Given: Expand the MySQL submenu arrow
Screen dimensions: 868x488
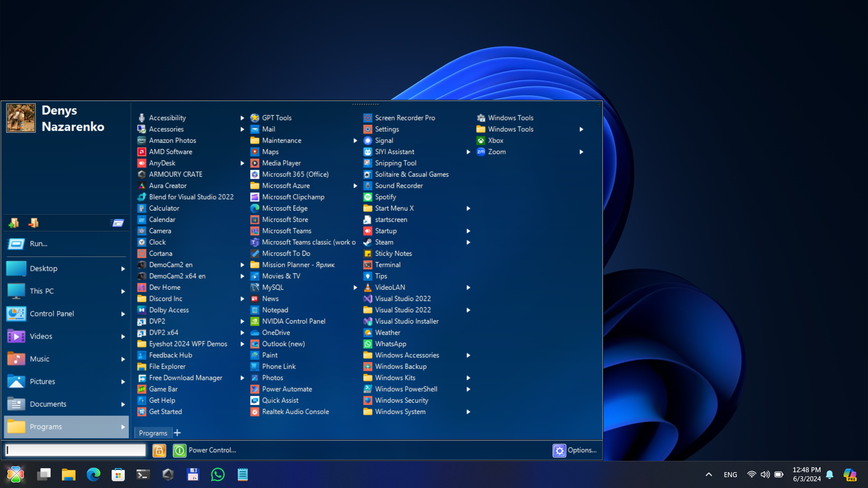Looking at the screenshot, I should tap(355, 287).
